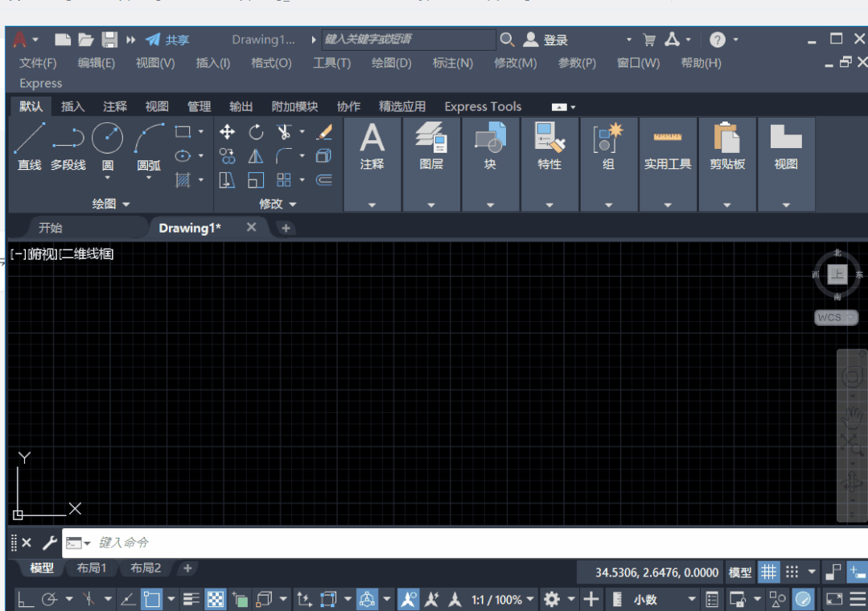The image size is (868, 611).
Task: Click the search magnifier icon
Action: click(507, 39)
